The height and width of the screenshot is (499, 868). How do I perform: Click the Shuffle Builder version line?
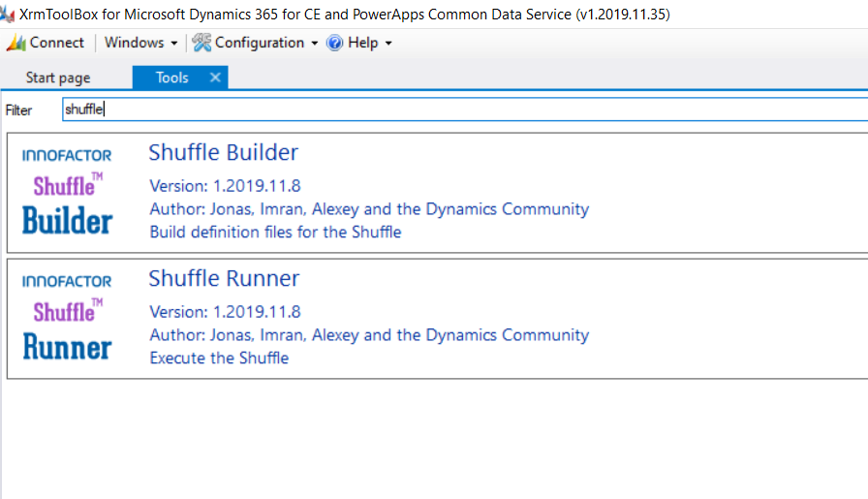(225, 185)
